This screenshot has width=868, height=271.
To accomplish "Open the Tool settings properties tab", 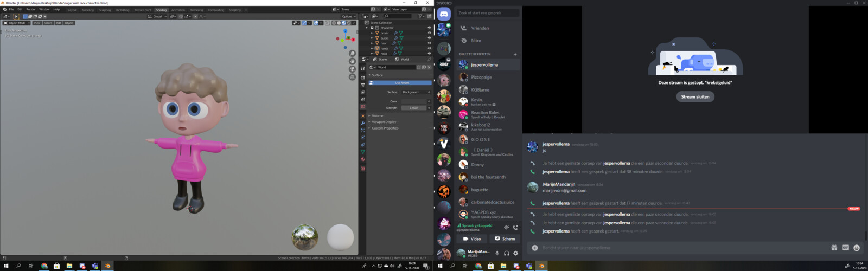I will pos(363,68).
